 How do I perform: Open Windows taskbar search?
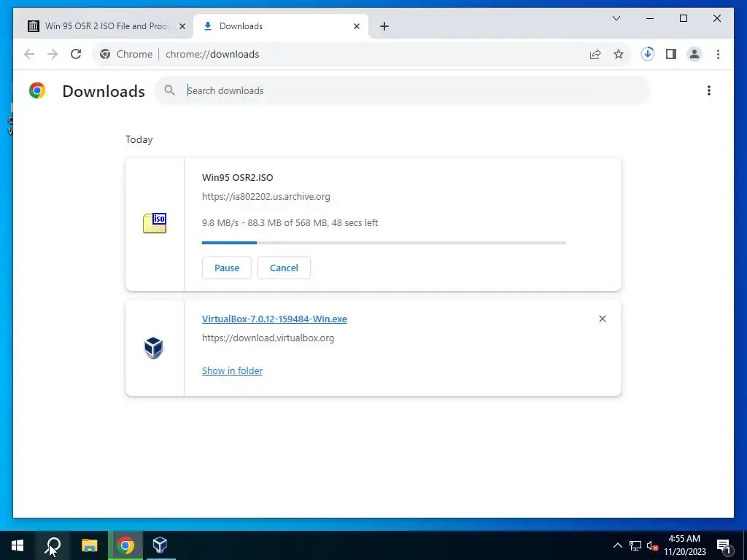(x=53, y=545)
